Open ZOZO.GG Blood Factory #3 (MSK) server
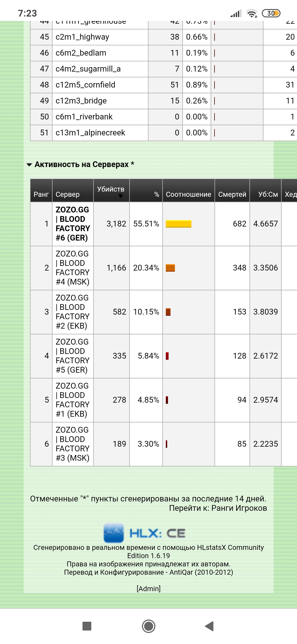Image resolution: width=297 pixels, height=644 pixels. pyautogui.click(x=73, y=444)
